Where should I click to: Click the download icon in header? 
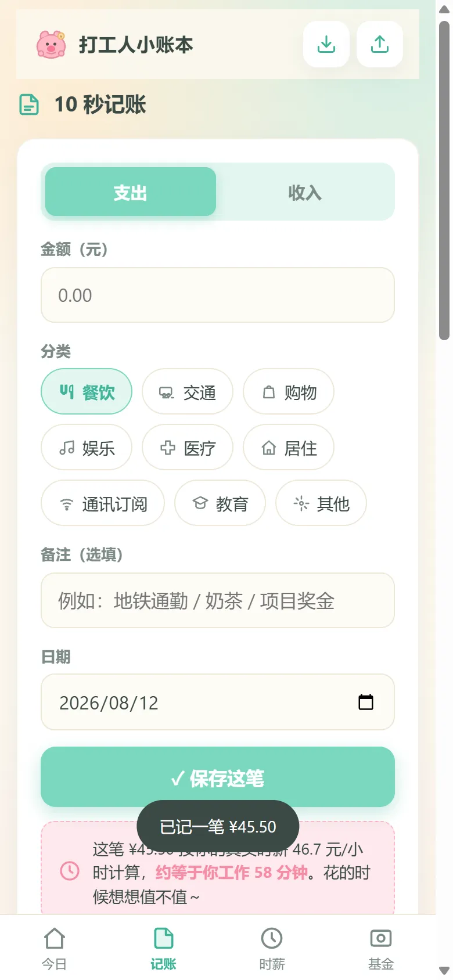(326, 44)
